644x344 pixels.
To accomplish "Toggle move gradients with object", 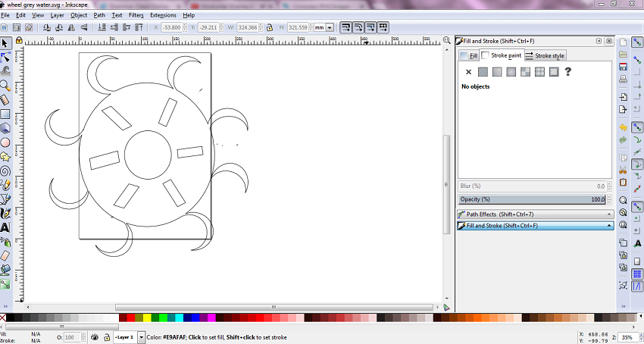I will coord(370,27).
